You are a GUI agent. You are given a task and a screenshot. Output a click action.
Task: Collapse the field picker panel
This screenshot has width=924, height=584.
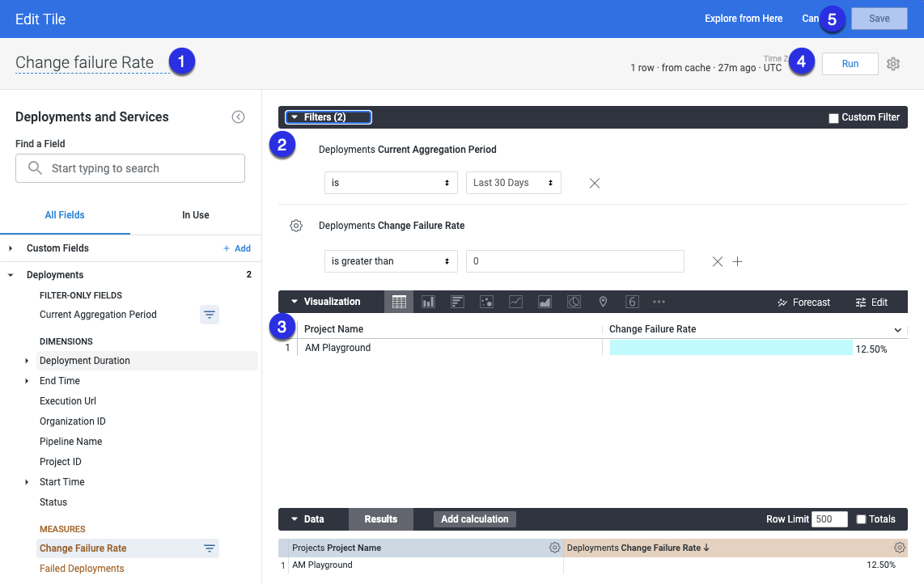pos(238,117)
